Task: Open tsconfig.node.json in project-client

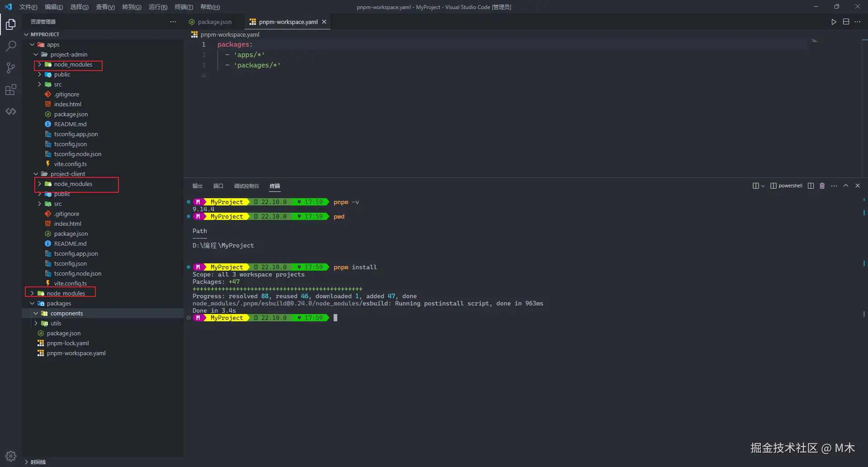Action: 78,273
